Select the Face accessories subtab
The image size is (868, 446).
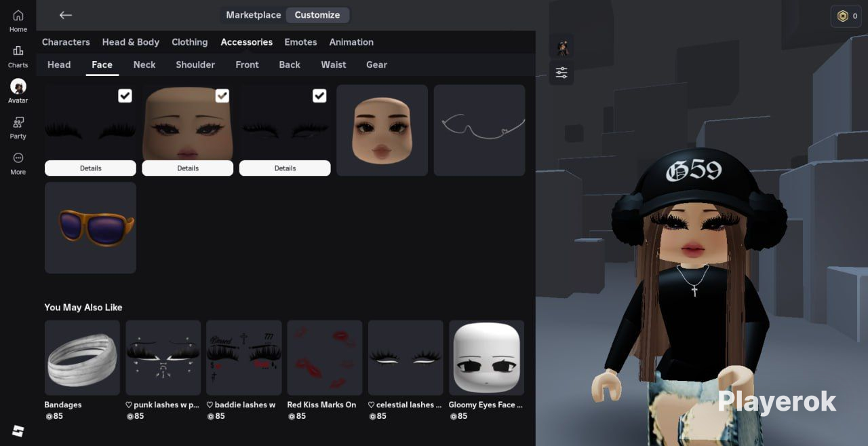102,64
